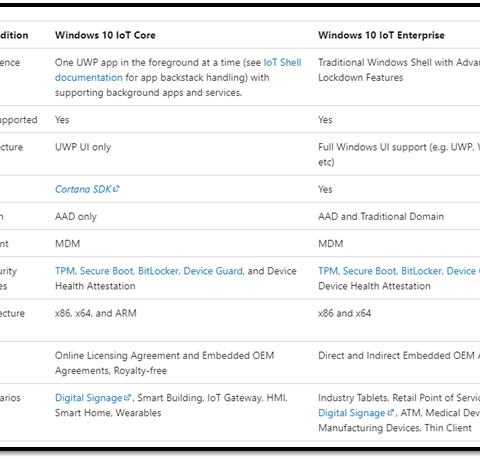Click the Windows 10 IoT Enterprise header
This screenshot has height=460, width=480.
(381, 35)
